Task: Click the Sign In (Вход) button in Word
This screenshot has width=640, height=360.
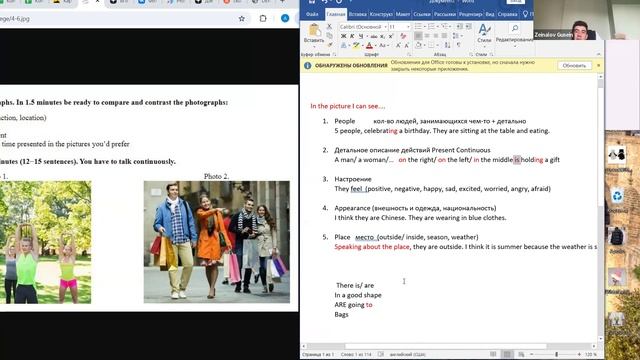Action: (x=516, y=2)
